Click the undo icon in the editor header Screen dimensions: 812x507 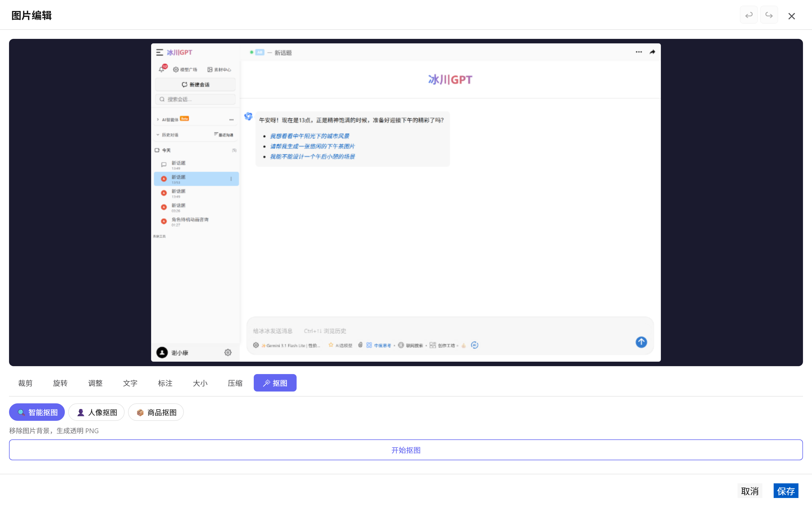[x=749, y=15]
